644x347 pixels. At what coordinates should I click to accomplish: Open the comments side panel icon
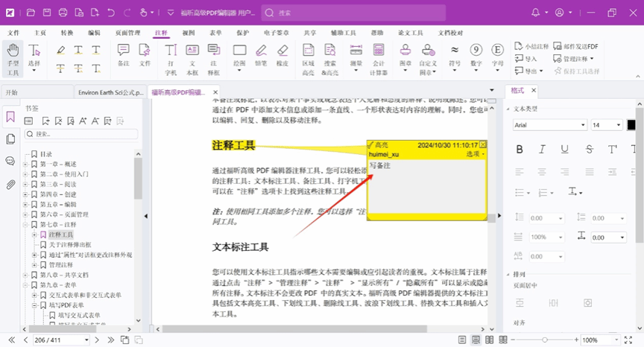point(10,161)
